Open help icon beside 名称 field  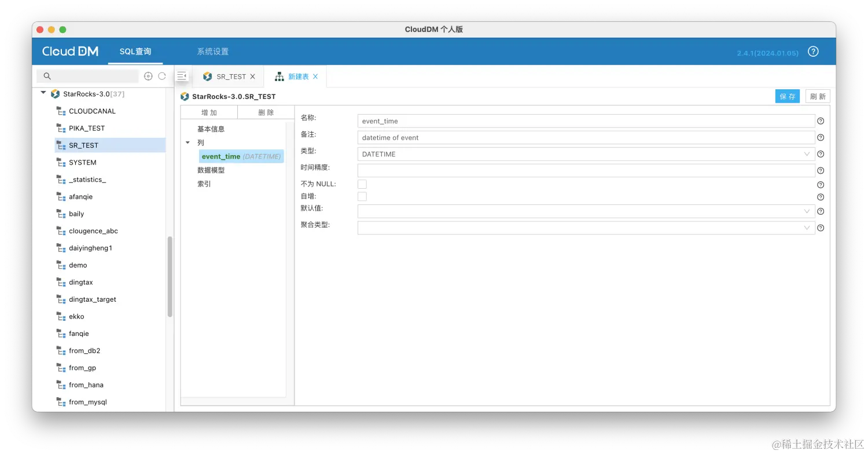click(x=821, y=121)
